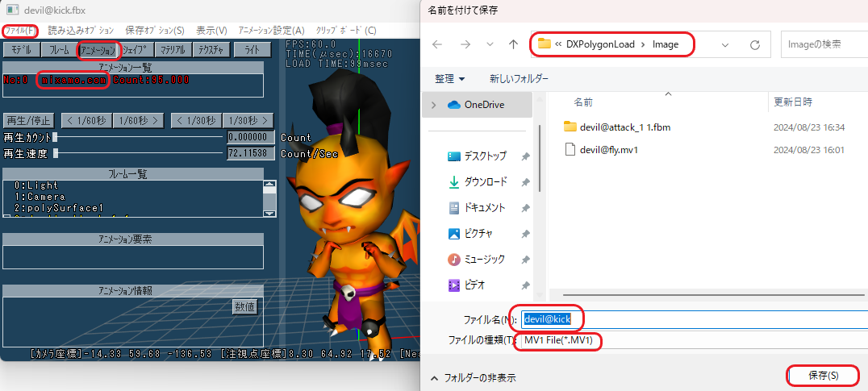Click the 再生速度 value field

(x=251, y=153)
